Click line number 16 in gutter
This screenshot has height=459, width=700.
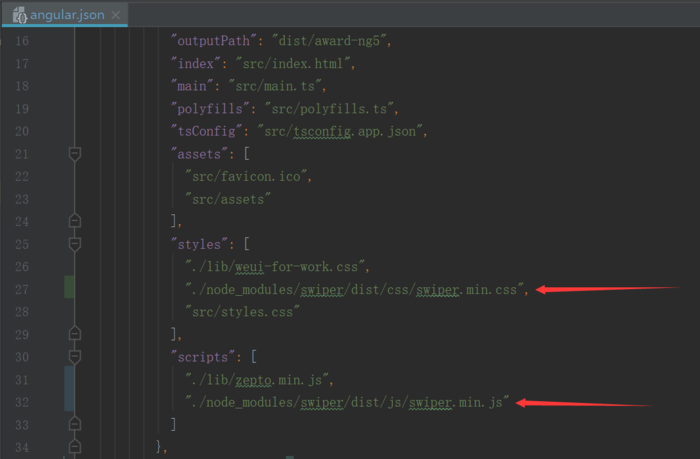[x=20, y=41]
